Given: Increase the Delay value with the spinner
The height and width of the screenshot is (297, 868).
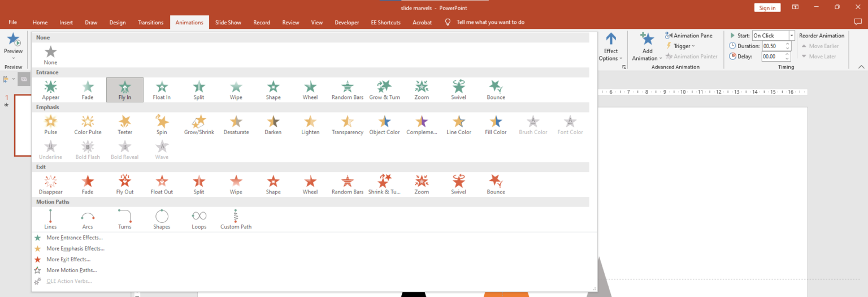Looking at the screenshot, I should click(788, 54).
